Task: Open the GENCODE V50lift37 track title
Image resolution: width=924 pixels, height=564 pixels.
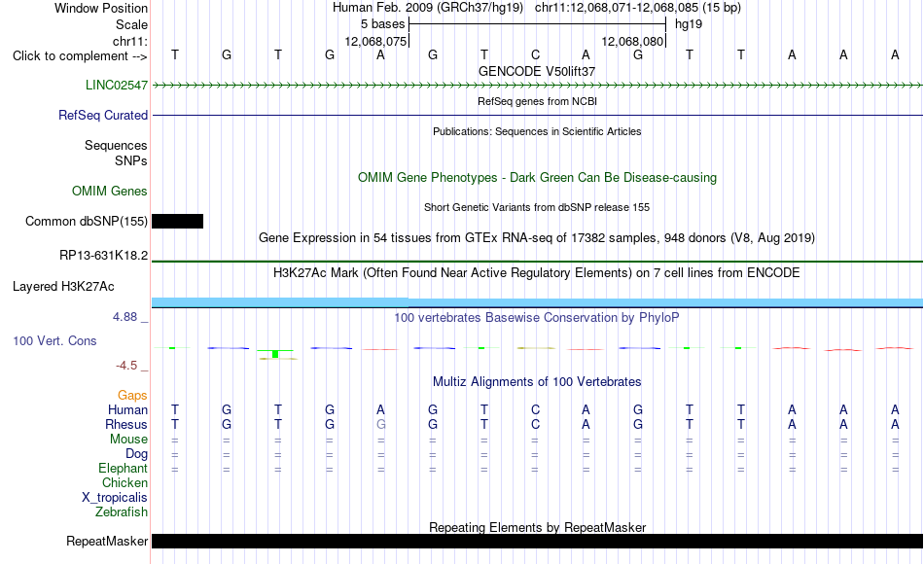Action: point(537,71)
